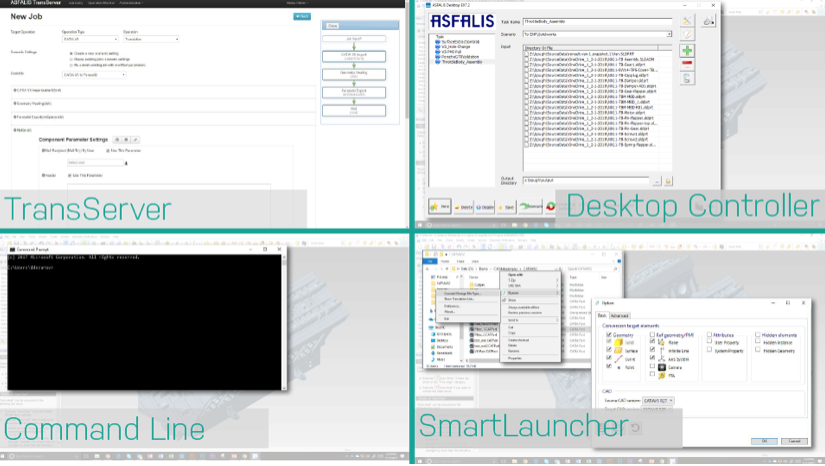Viewport: 825px width, 466px height.
Task: Remove input with the red minus icon
Action: click(x=687, y=64)
